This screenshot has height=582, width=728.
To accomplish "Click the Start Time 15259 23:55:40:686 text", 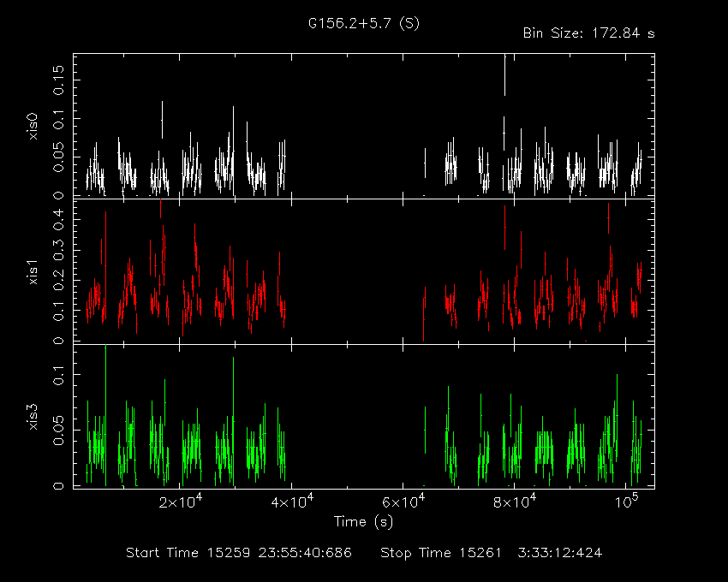I will pyautogui.click(x=239, y=553).
